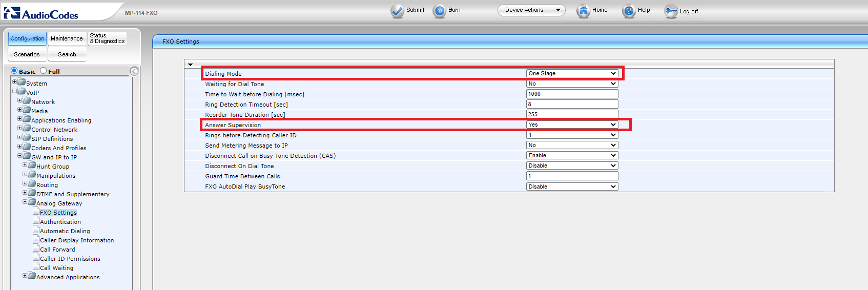Click the Media folder icon
Image resolution: width=868 pixels, height=290 pixels.
(27, 110)
